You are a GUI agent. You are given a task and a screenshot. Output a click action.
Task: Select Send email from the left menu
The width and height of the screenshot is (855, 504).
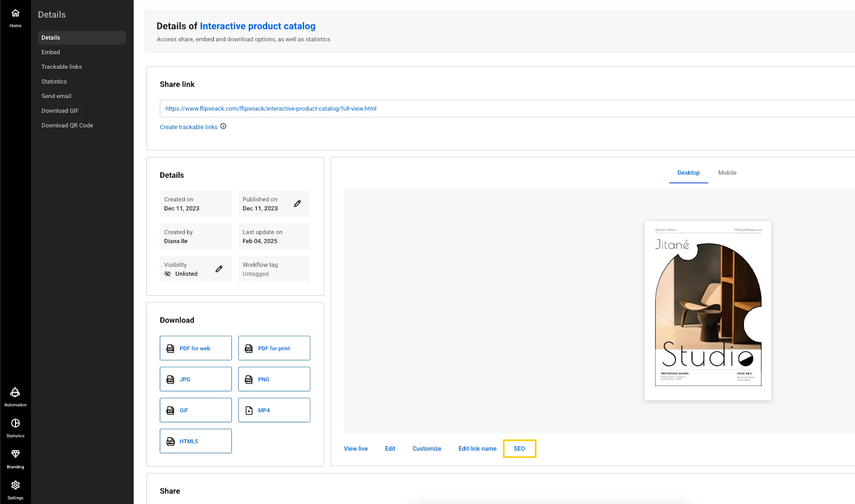56,96
